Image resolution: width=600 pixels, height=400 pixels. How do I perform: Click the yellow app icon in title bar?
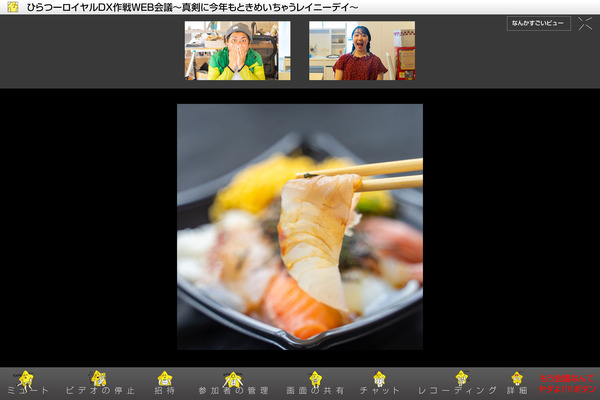coord(12,7)
